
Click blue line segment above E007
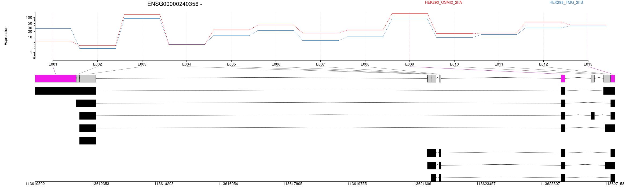point(320,41)
